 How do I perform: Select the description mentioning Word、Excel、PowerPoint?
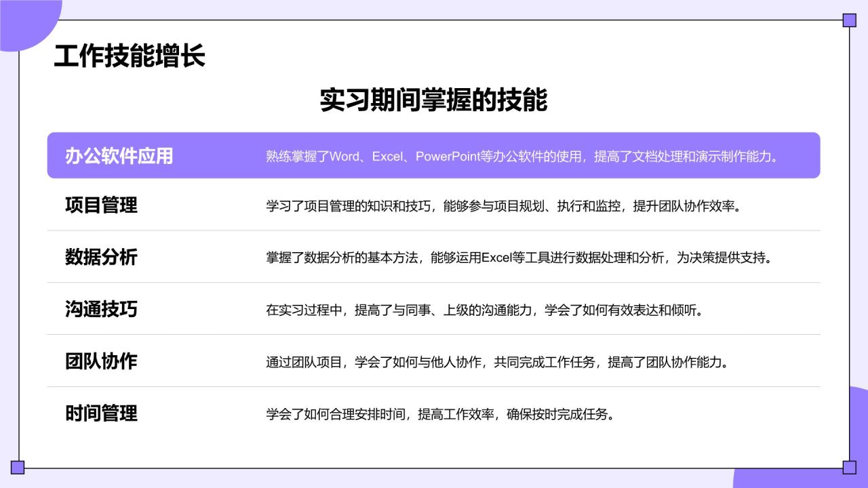[521, 157]
